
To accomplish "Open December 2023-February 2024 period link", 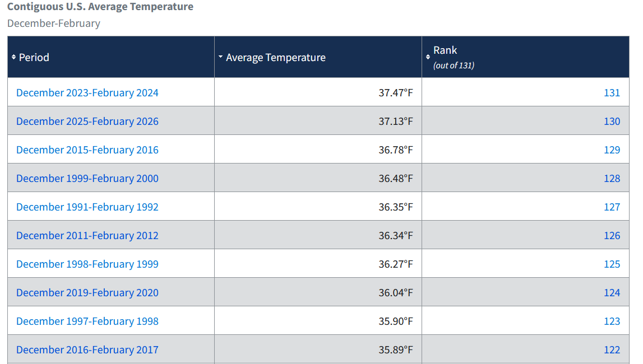I will (x=87, y=93).
